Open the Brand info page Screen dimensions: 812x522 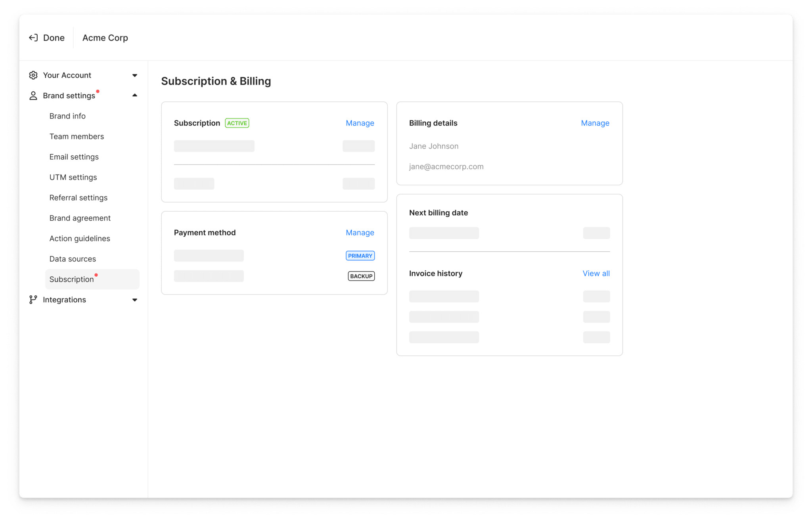tap(67, 116)
